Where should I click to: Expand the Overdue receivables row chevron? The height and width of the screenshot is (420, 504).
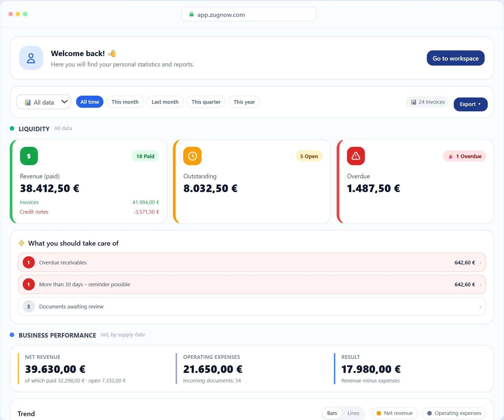click(480, 263)
